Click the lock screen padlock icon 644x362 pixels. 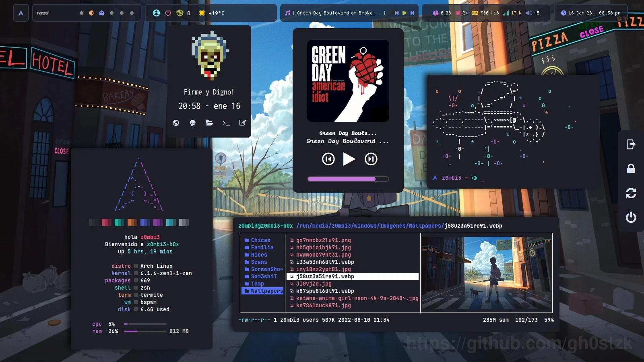tap(631, 169)
